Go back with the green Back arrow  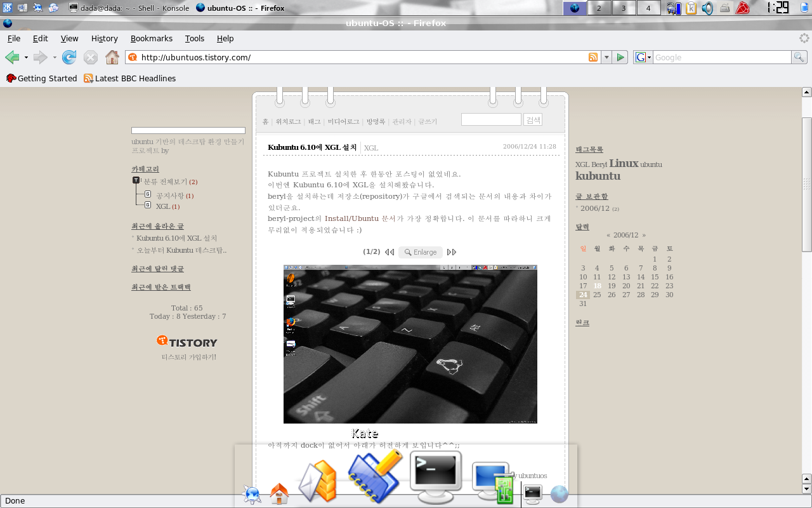coord(12,57)
